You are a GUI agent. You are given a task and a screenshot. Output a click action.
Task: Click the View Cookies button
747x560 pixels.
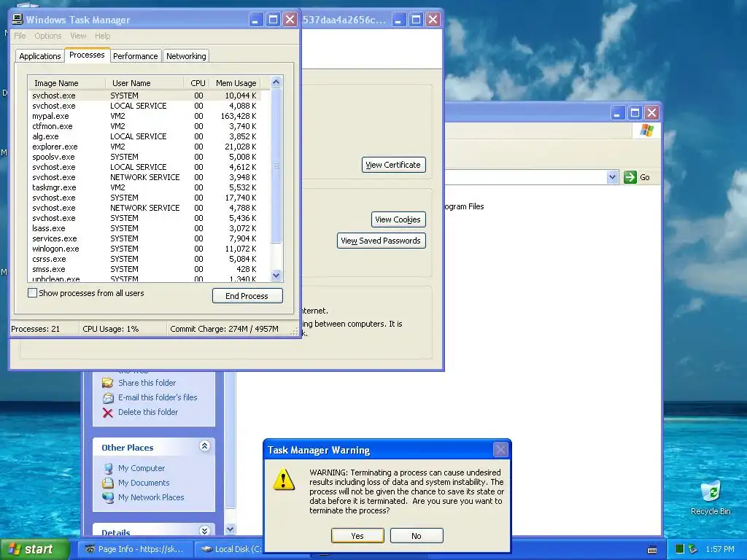pos(398,219)
